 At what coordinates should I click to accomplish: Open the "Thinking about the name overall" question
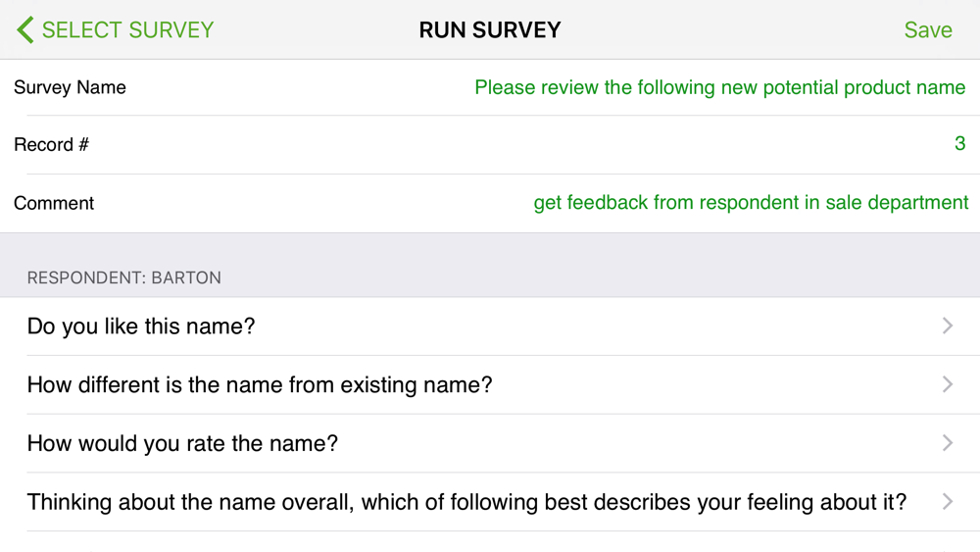click(x=490, y=502)
